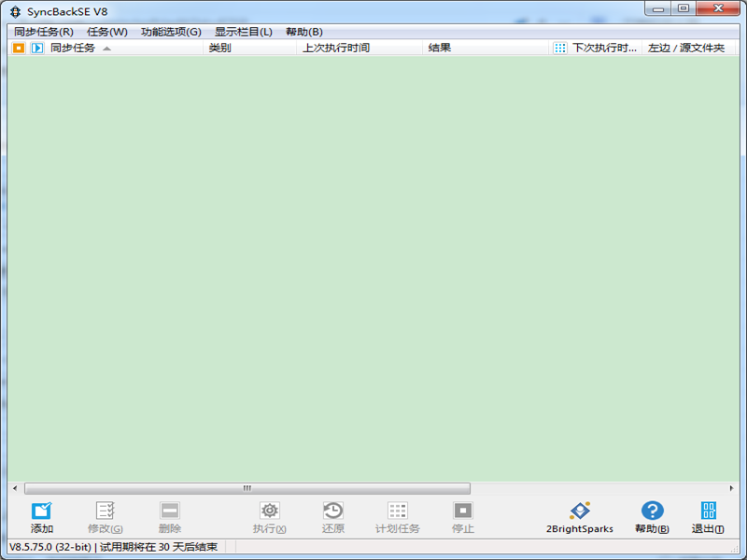Open 计划任务 schedule icon

(x=398, y=511)
